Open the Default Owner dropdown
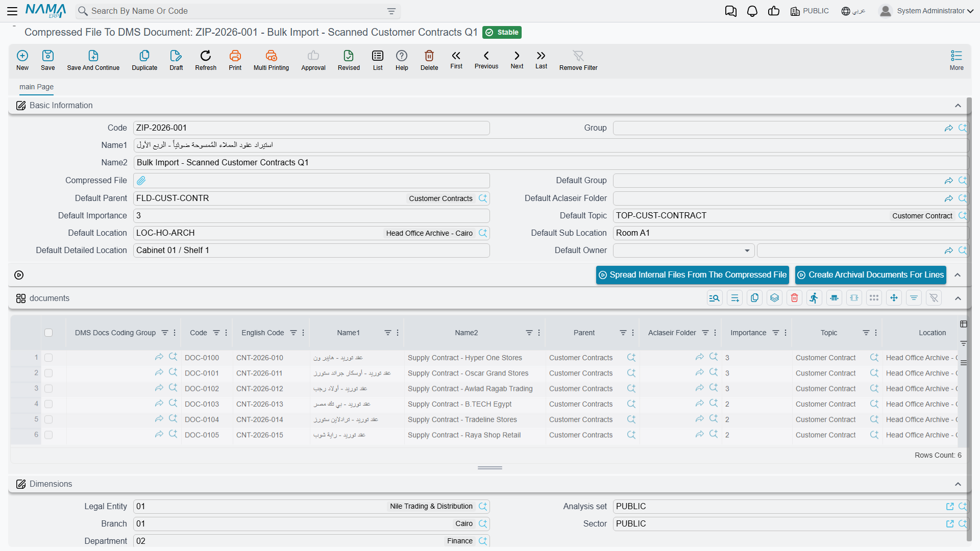This screenshot has width=980, height=551. coord(747,251)
